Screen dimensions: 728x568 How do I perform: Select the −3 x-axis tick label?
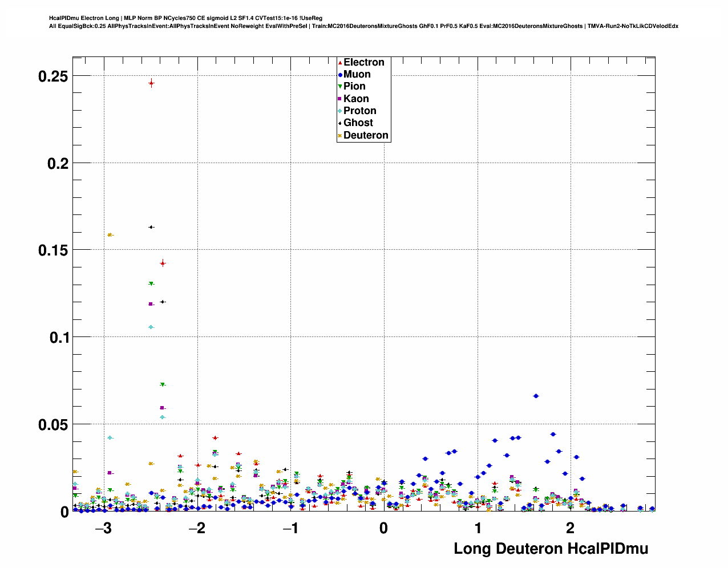[x=103, y=528]
